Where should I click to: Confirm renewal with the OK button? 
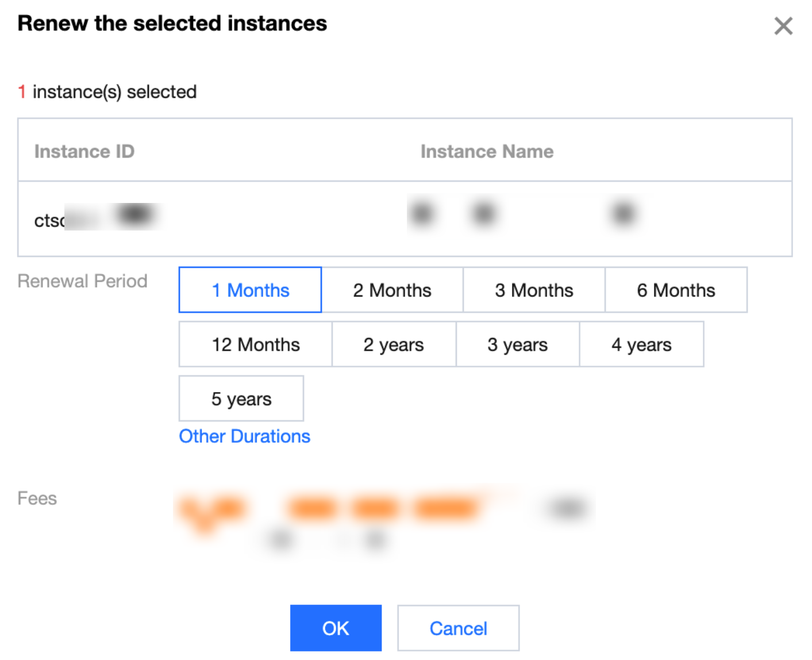(336, 628)
